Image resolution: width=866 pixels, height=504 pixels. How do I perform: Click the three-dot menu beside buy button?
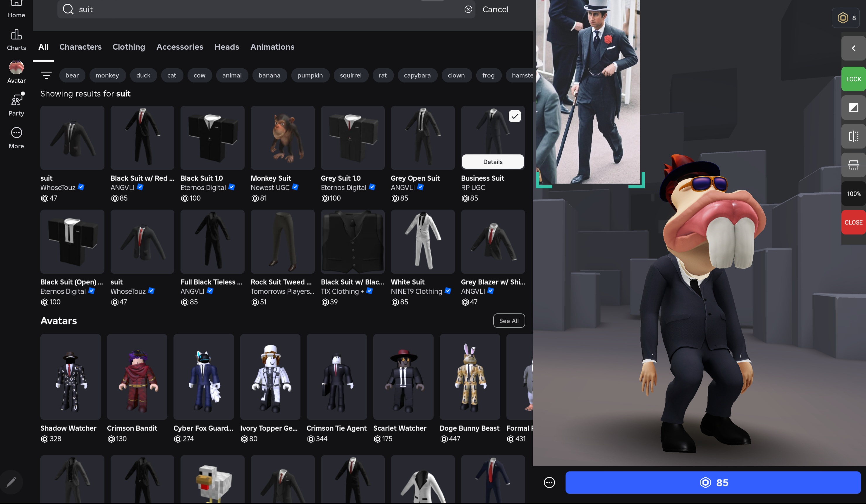pos(549,482)
